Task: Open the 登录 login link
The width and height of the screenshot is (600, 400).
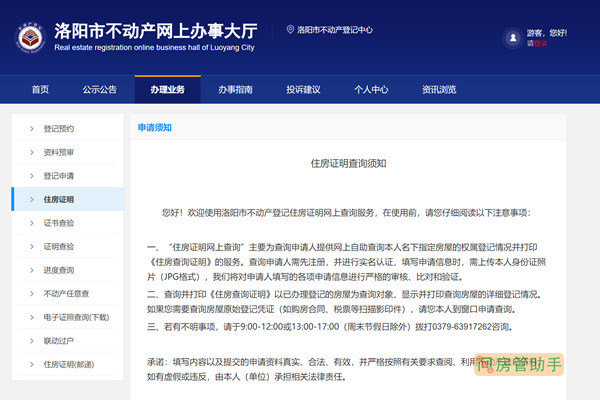Action: click(540, 43)
